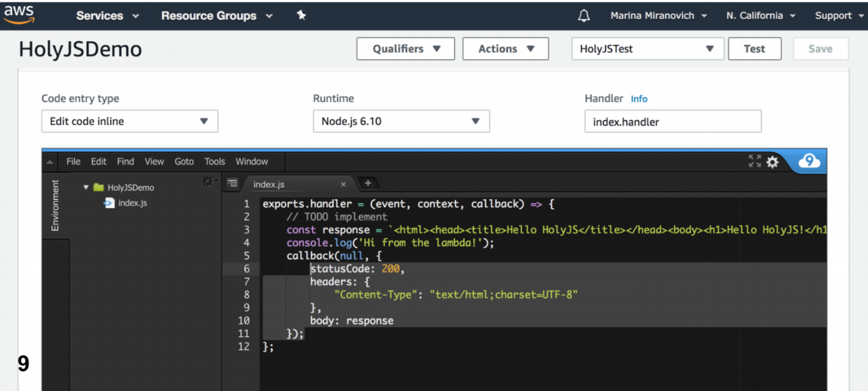
Task: Collapse the editor with the top-left arrow
Action: [x=49, y=161]
